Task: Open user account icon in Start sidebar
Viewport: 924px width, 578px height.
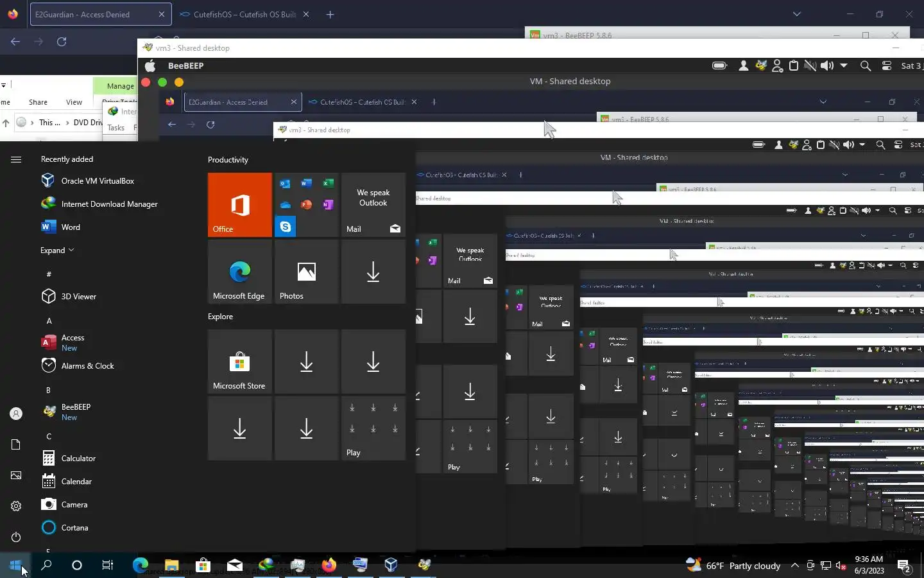Action: click(x=16, y=414)
